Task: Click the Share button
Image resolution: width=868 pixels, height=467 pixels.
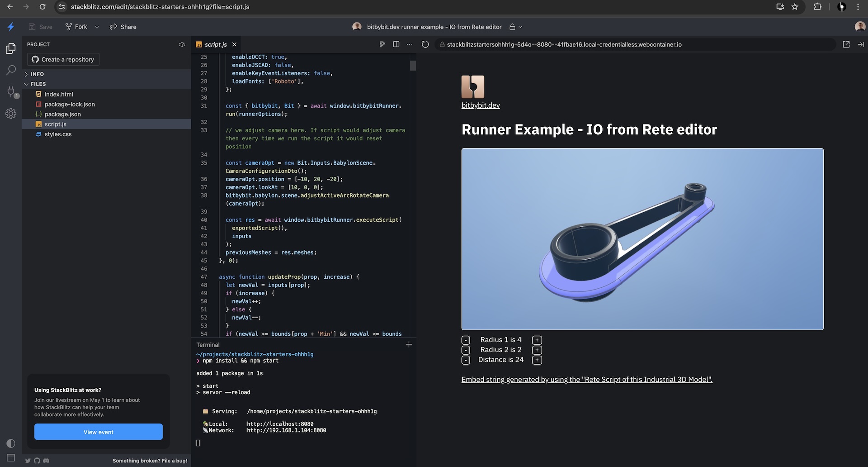Action: point(123,27)
